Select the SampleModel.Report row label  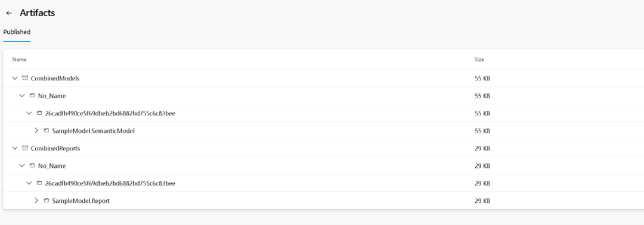click(81, 201)
